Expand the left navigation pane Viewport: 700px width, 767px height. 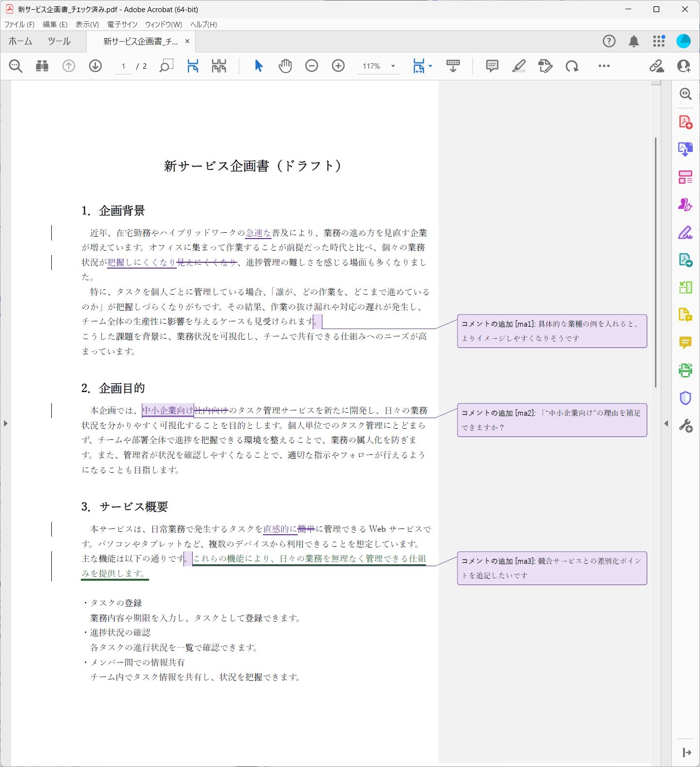click(x=5, y=423)
